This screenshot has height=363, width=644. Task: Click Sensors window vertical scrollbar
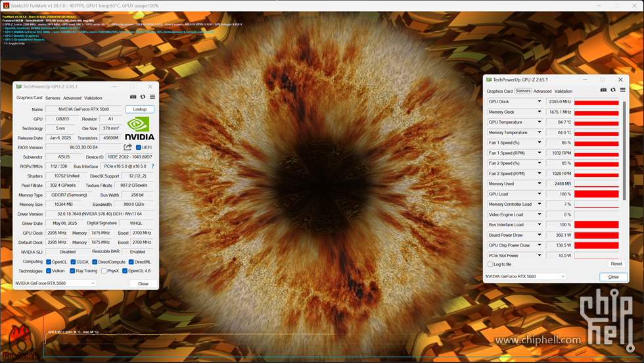[x=624, y=150]
